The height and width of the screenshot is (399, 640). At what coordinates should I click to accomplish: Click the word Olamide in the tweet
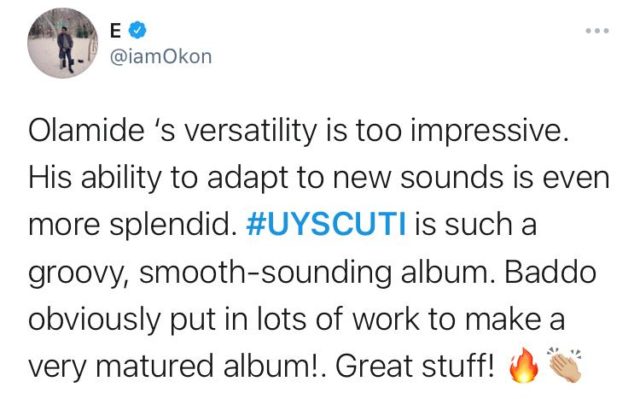pos(86,131)
